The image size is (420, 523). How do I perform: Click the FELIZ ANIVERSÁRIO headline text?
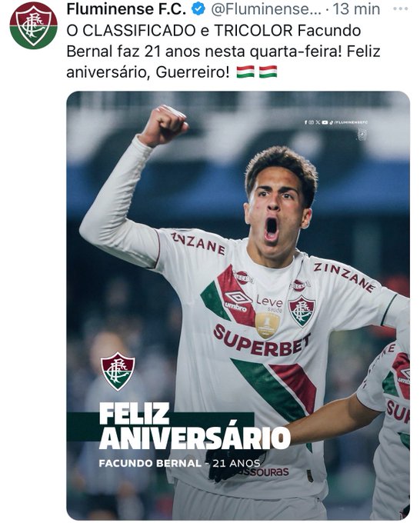[195, 426]
